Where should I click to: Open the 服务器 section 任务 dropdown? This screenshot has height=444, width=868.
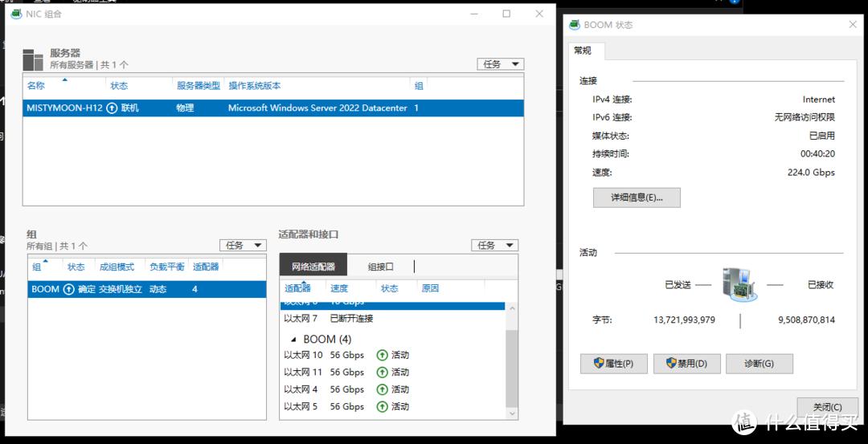501,64
